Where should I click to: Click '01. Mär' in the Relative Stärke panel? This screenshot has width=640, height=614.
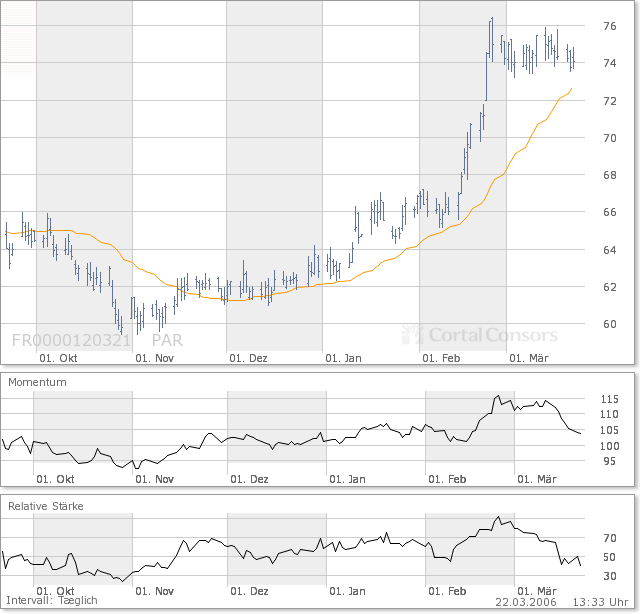pyautogui.click(x=537, y=591)
